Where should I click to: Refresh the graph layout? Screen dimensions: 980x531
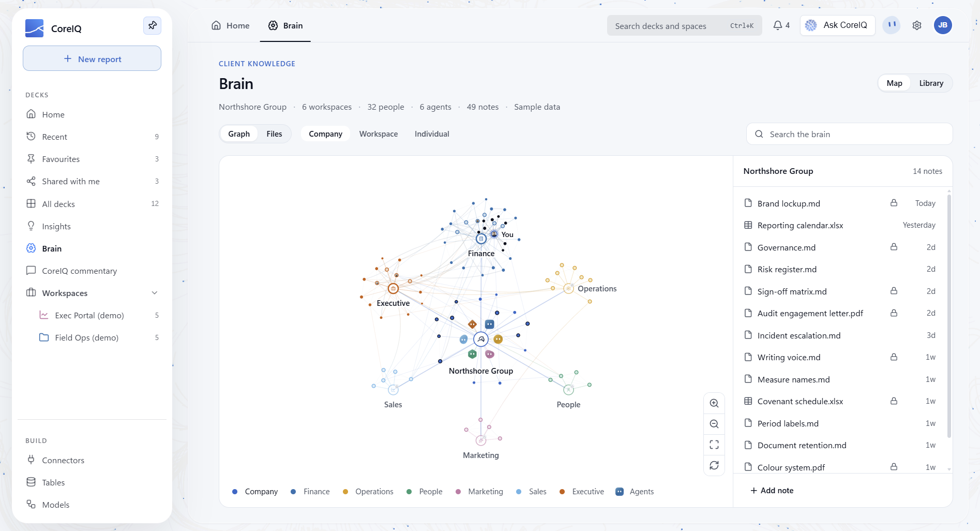tap(714, 465)
